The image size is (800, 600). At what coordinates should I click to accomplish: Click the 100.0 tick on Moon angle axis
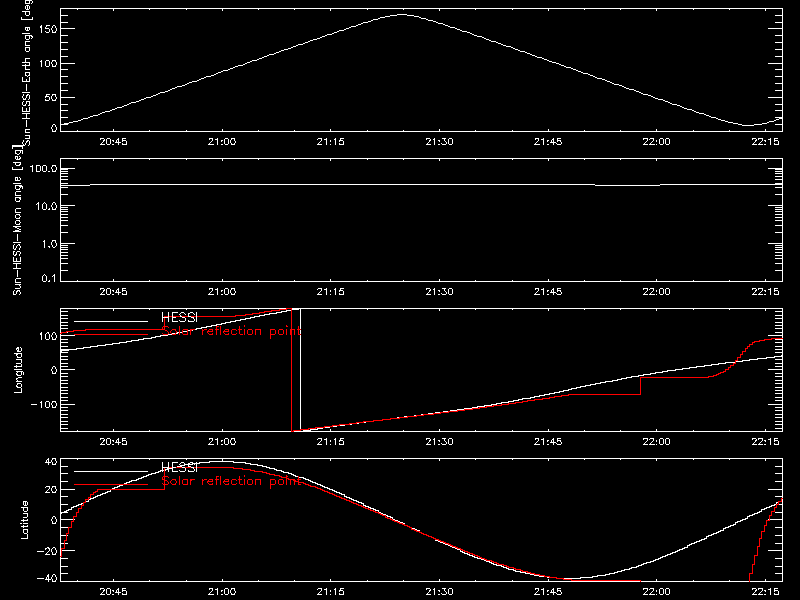coord(43,168)
